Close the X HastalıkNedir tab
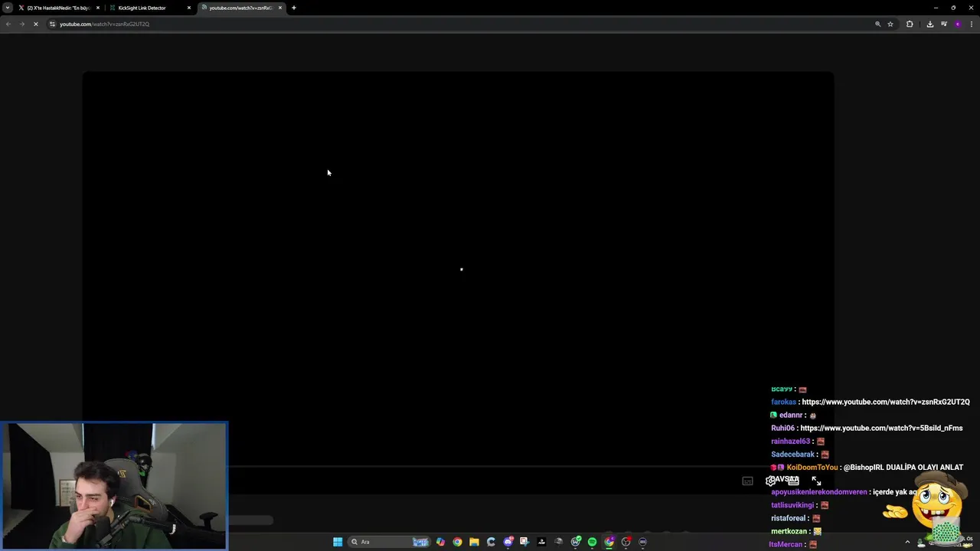 (98, 8)
